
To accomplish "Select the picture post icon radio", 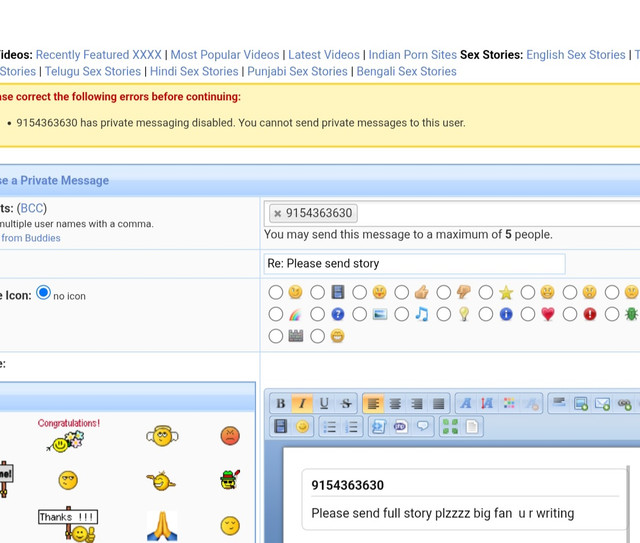I will 360,314.
